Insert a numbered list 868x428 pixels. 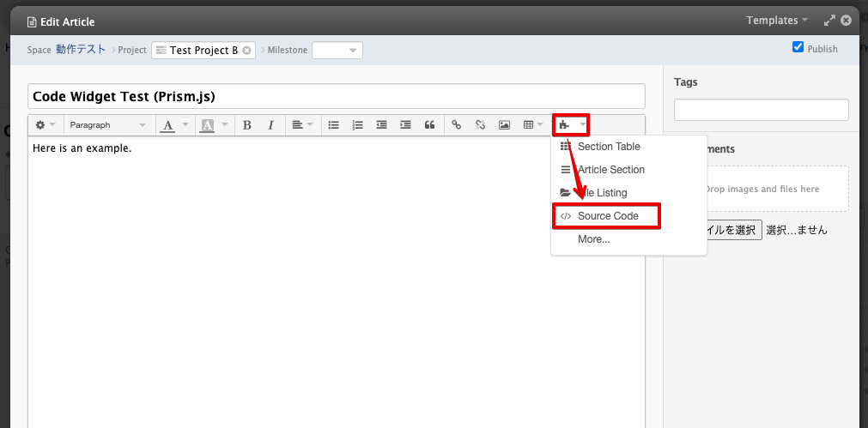pos(358,125)
